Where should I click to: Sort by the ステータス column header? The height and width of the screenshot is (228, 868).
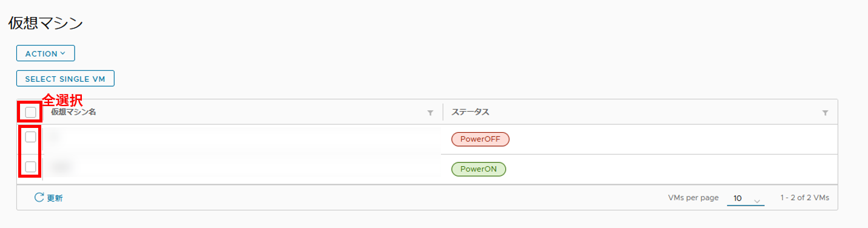pos(470,112)
